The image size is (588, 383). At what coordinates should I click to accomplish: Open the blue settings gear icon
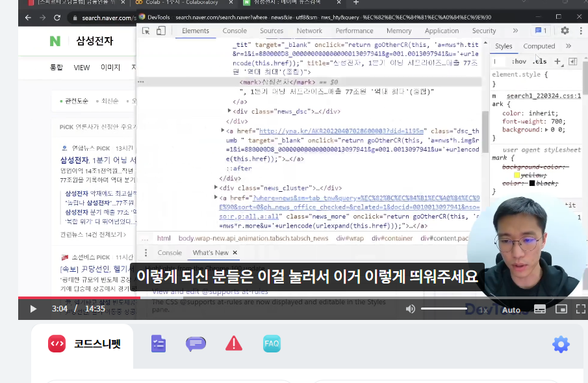coord(561,344)
